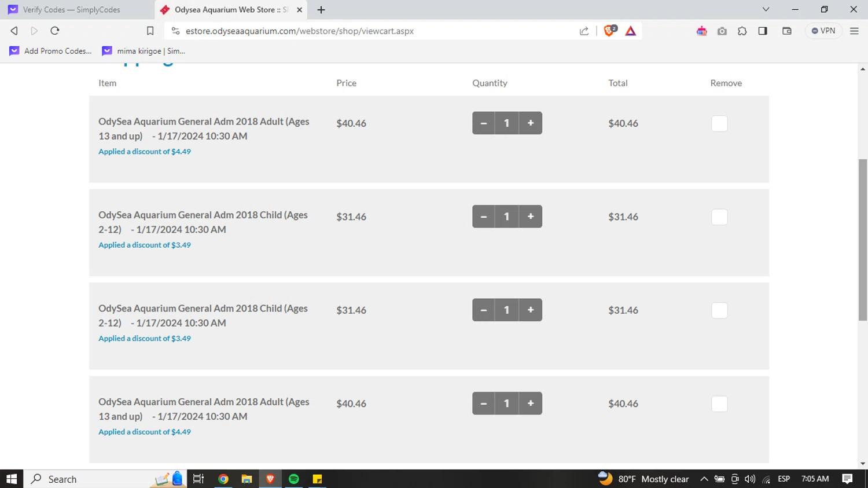Screen dimensions: 868x488
Task: Increase quantity of the first Child ticket
Action: pyautogui.click(x=531, y=217)
